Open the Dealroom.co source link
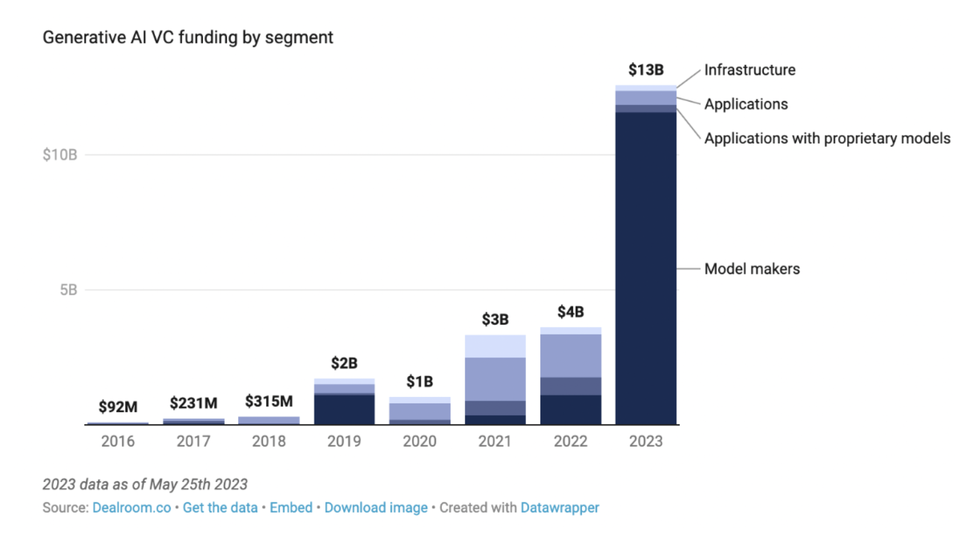This screenshot has height=546, width=980. click(131, 507)
